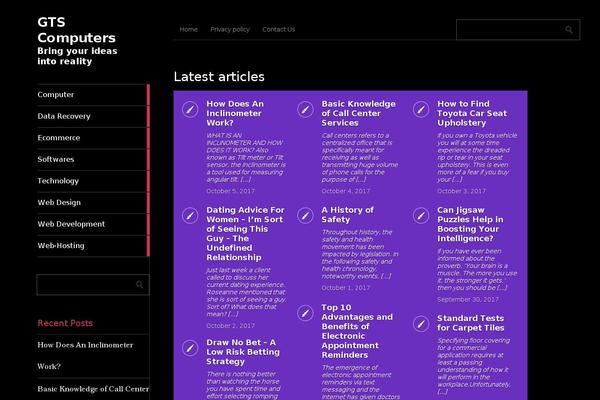
Task: Click pencil icon beside Toyota Car Seat Upholstery
Action: point(421,109)
